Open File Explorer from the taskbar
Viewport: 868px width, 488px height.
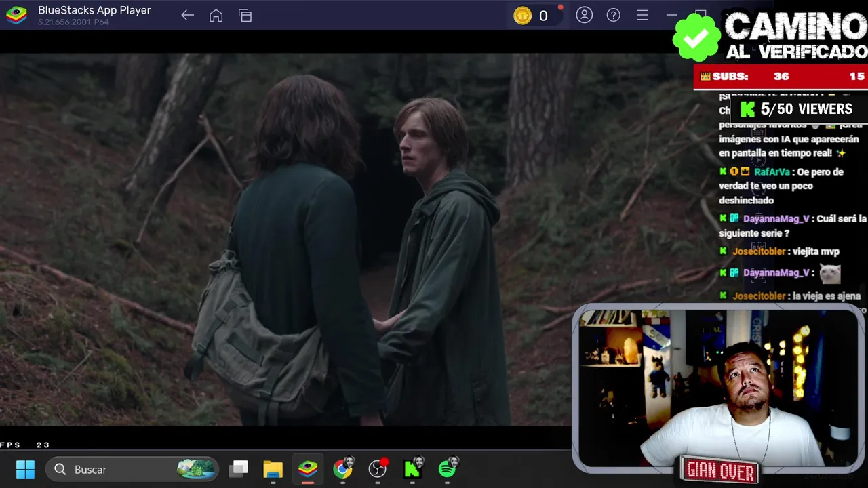coord(273,469)
